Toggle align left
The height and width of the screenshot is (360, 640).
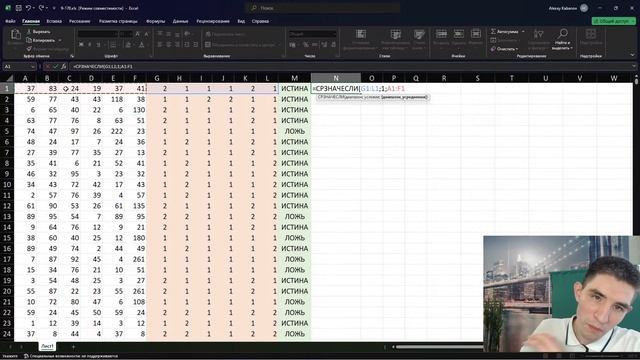coord(160,44)
